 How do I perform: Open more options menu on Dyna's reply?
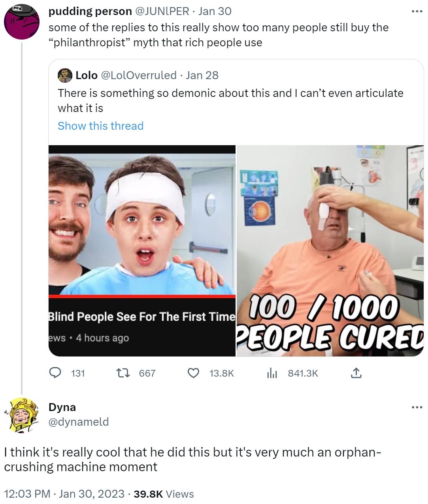[417, 407]
